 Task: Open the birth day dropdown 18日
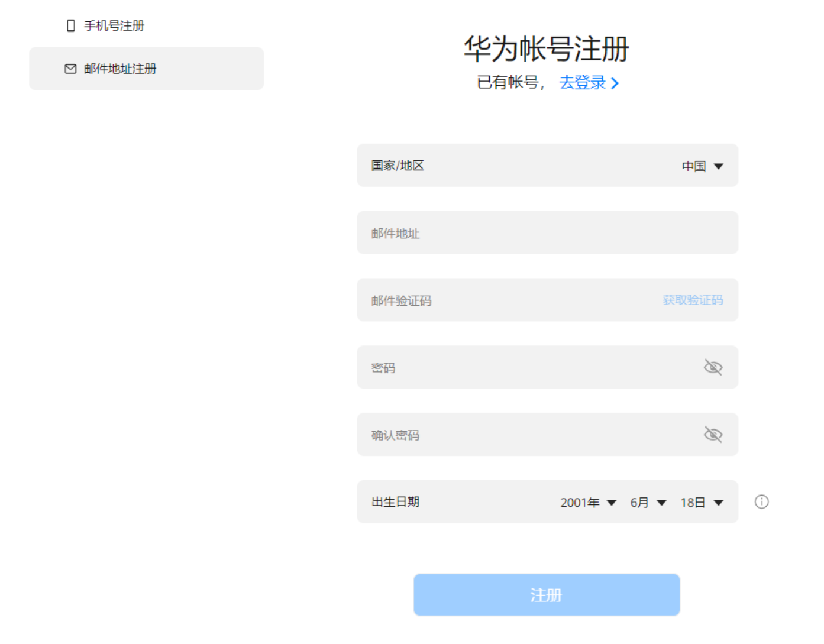pyautogui.click(x=702, y=503)
